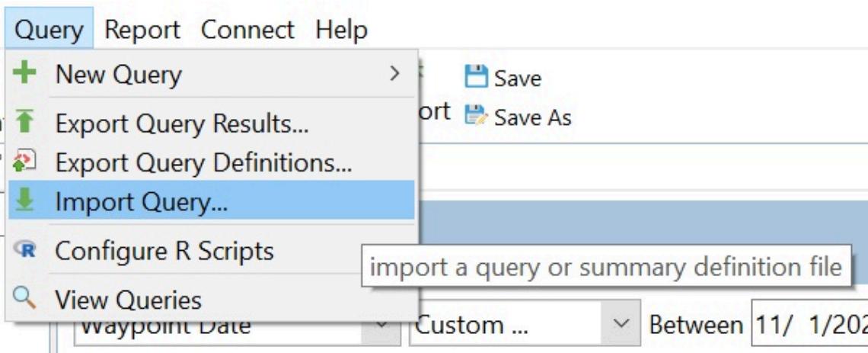Screen dimensions: 868x353
Task: Open the Help menu
Action: point(341,30)
